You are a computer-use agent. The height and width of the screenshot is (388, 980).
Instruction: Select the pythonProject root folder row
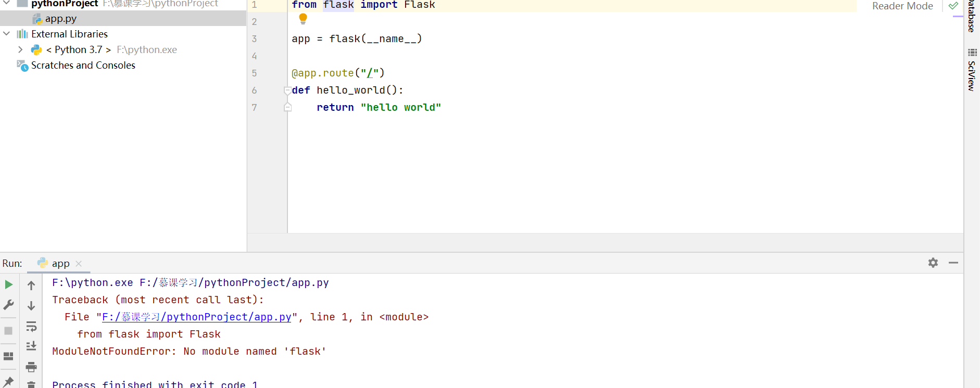tap(123, 4)
